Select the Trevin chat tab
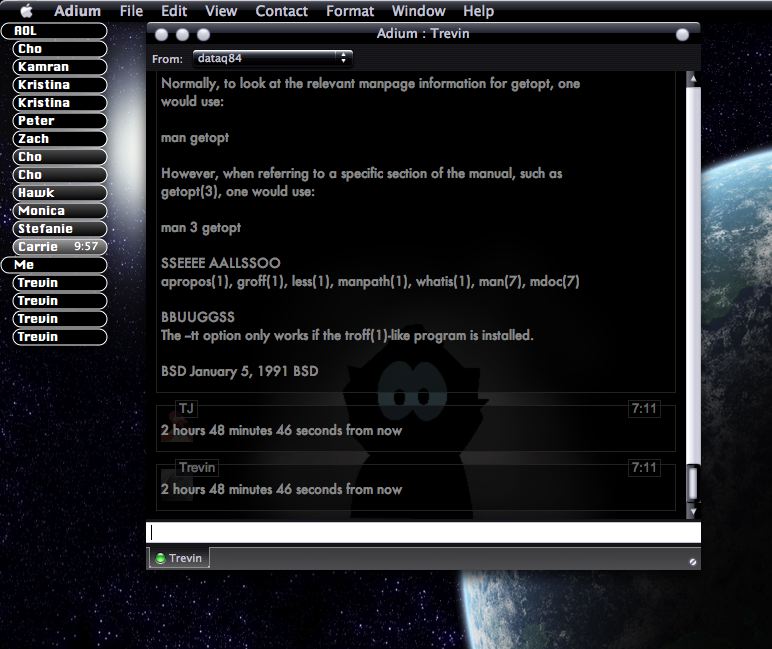 pos(178,558)
